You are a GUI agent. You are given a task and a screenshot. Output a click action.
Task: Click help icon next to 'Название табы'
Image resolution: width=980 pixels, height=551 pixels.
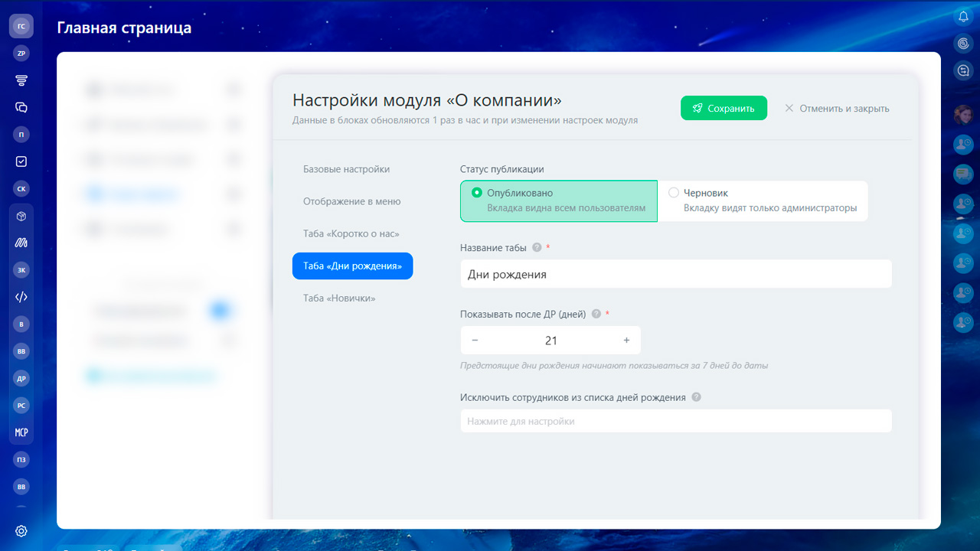point(537,248)
